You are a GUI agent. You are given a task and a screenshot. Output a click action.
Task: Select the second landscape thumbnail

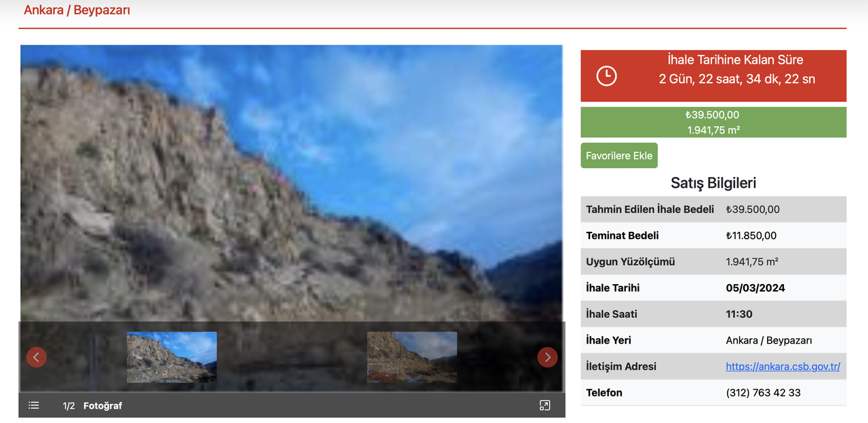412,357
